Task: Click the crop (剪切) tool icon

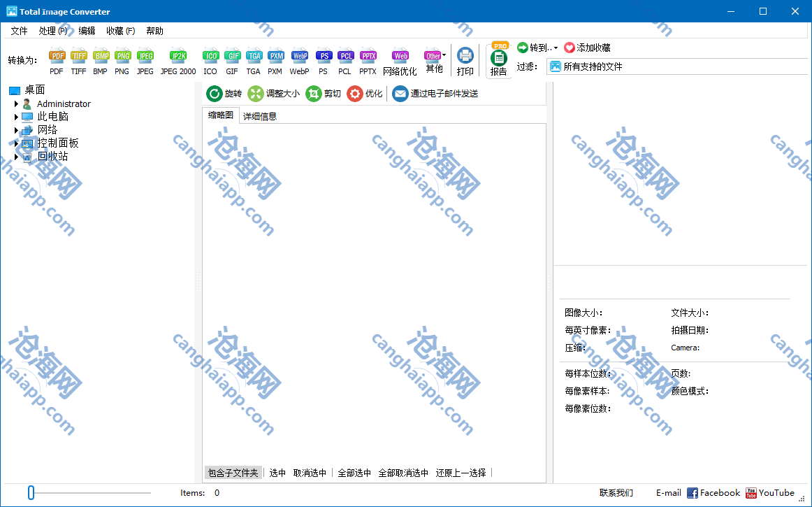Action: (x=314, y=94)
